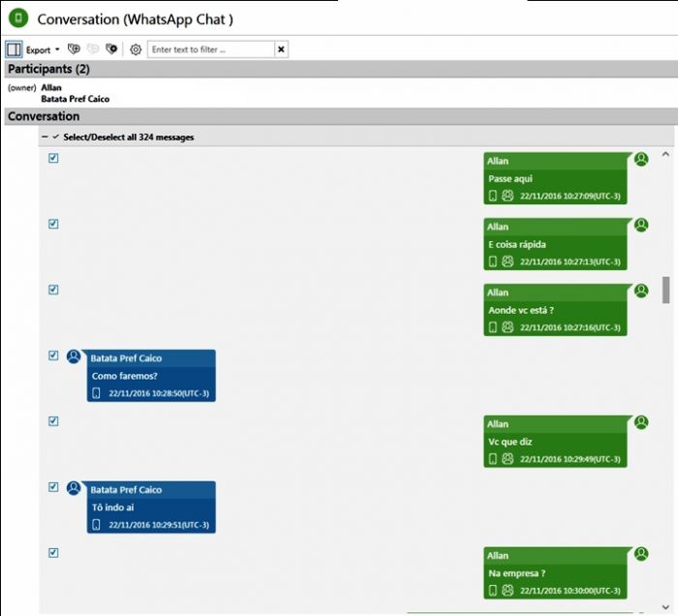Click phone icon in 'Passe aqui' message
678x616 pixels.
coord(492,196)
